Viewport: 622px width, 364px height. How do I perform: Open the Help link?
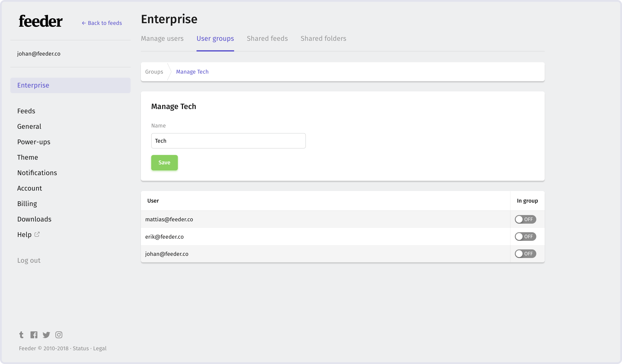click(x=24, y=235)
